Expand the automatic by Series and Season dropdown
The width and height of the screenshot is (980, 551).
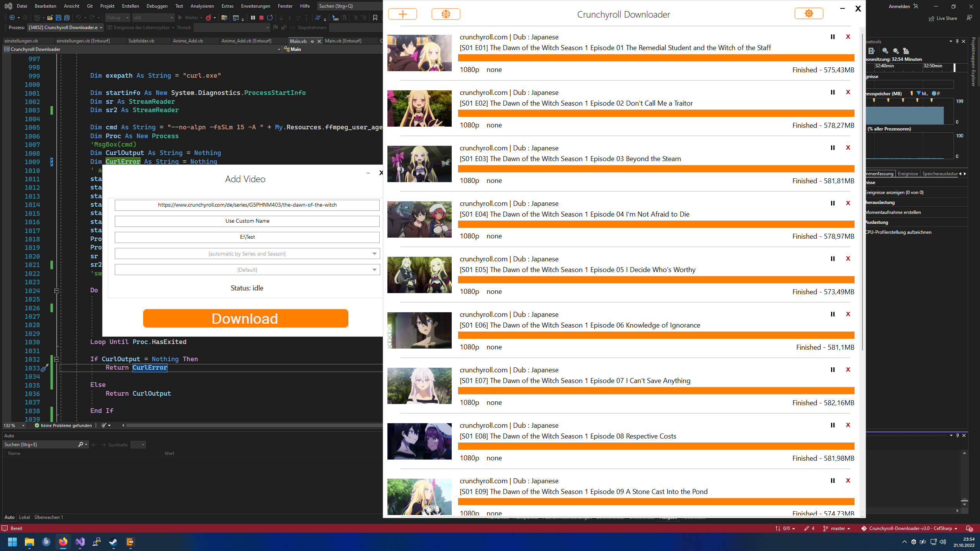pos(374,253)
